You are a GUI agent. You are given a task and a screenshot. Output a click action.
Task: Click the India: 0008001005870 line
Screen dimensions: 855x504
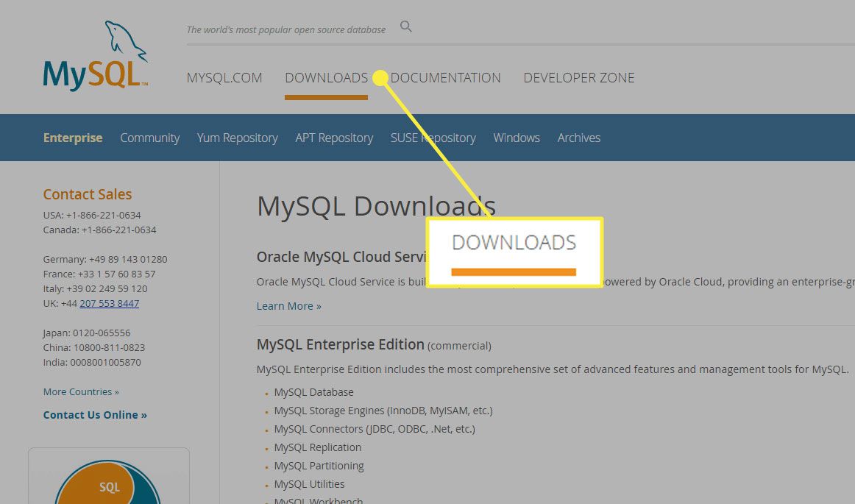91,362
